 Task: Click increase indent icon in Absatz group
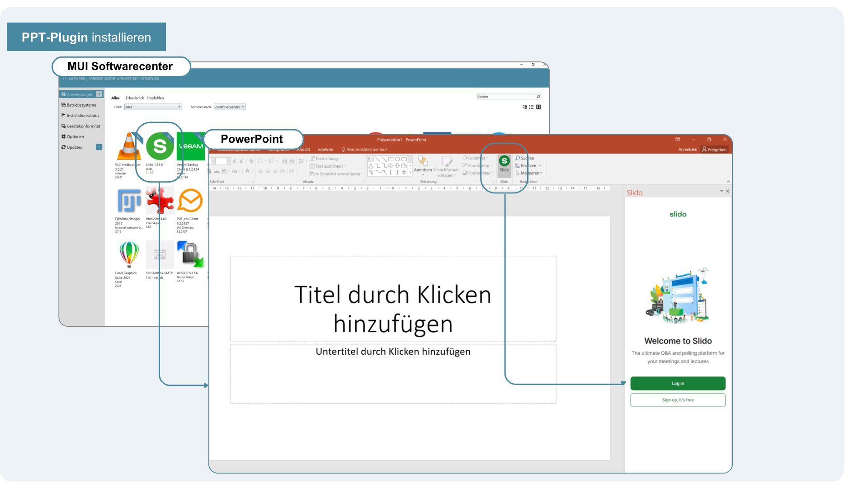point(292,161)
